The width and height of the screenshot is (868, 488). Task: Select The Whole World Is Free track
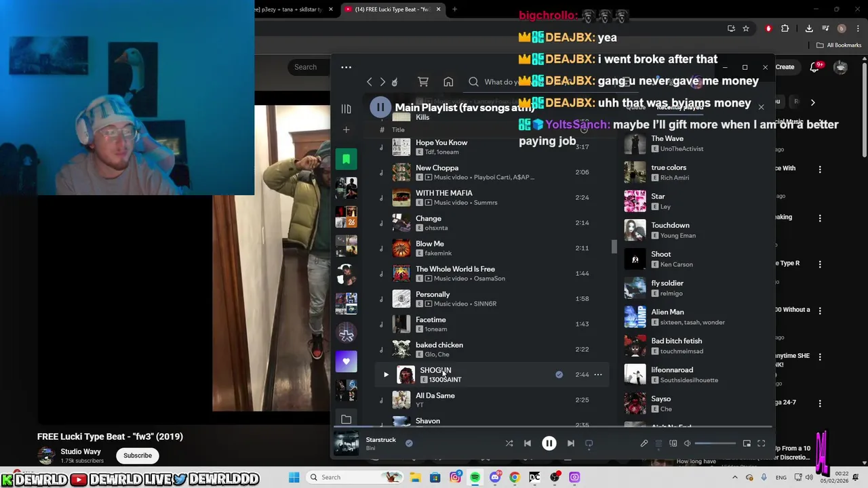point(455,269)
